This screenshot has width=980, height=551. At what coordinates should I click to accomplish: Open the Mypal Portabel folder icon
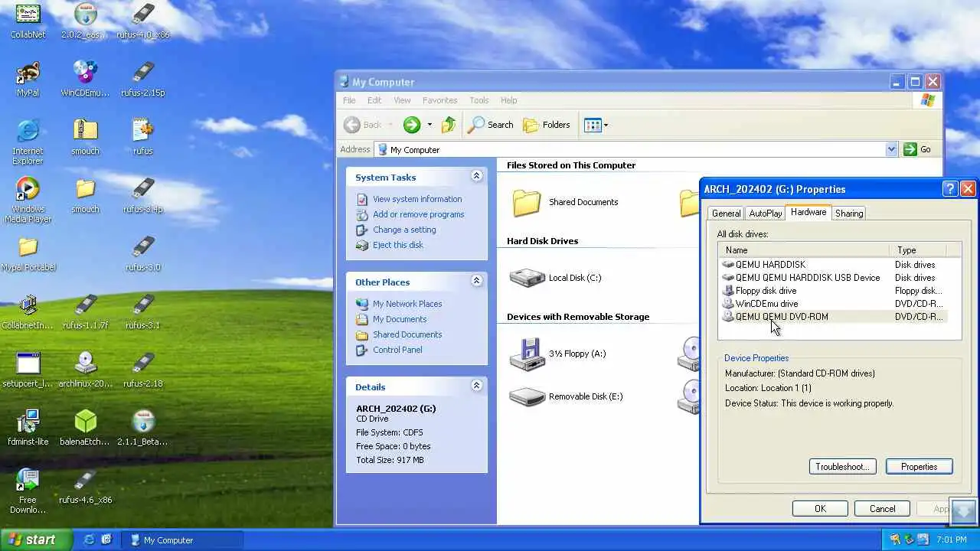(x=28, y=253)
